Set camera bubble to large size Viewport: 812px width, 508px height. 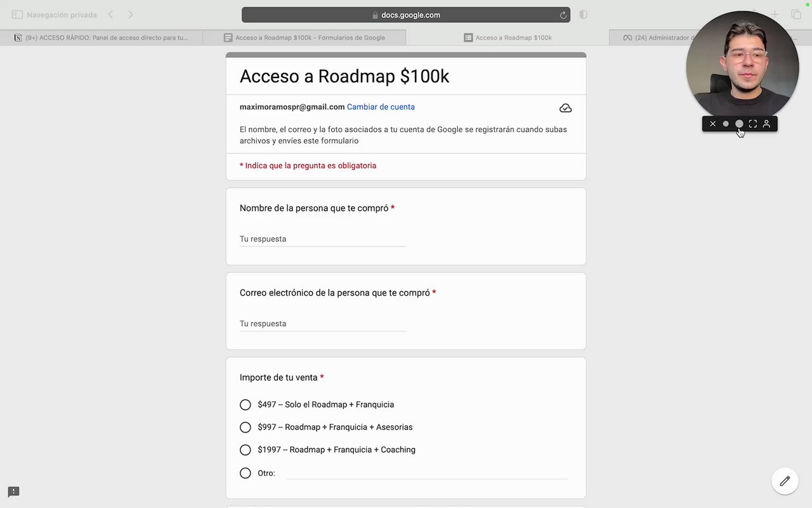[739, 124]
